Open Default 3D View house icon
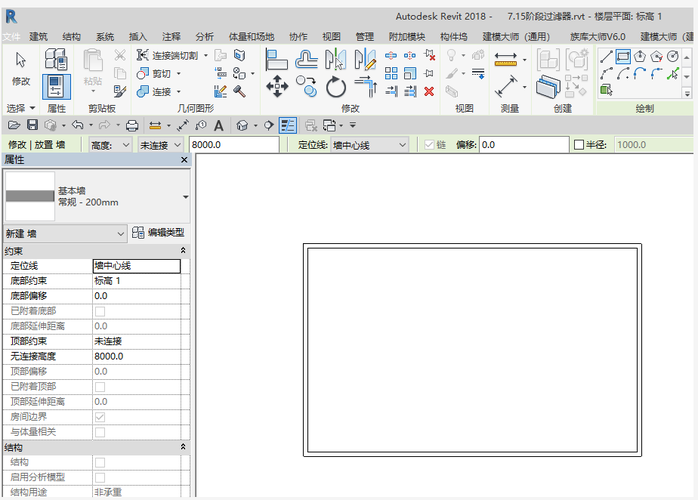Screen dimensions: 698x500 242,126
